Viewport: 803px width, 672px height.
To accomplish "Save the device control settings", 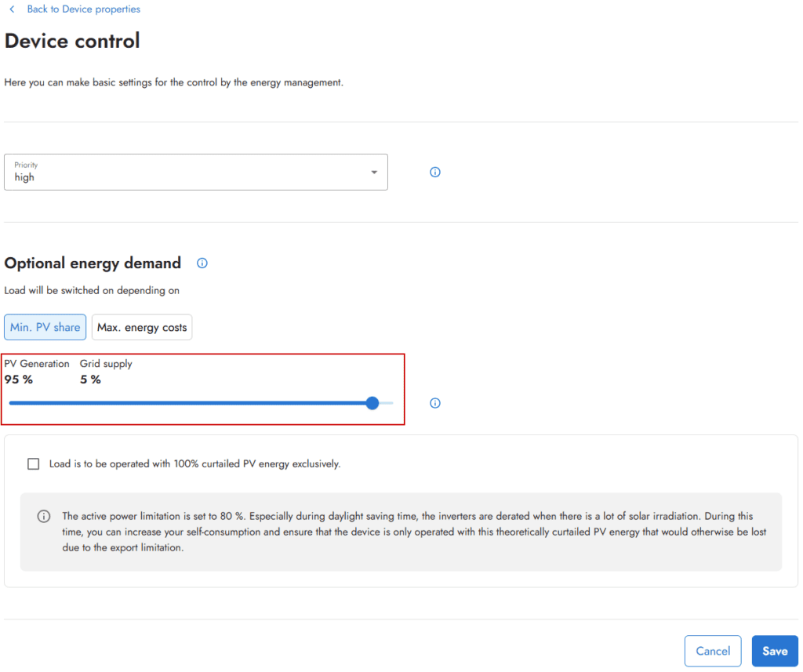I will (x=775, y=651).
